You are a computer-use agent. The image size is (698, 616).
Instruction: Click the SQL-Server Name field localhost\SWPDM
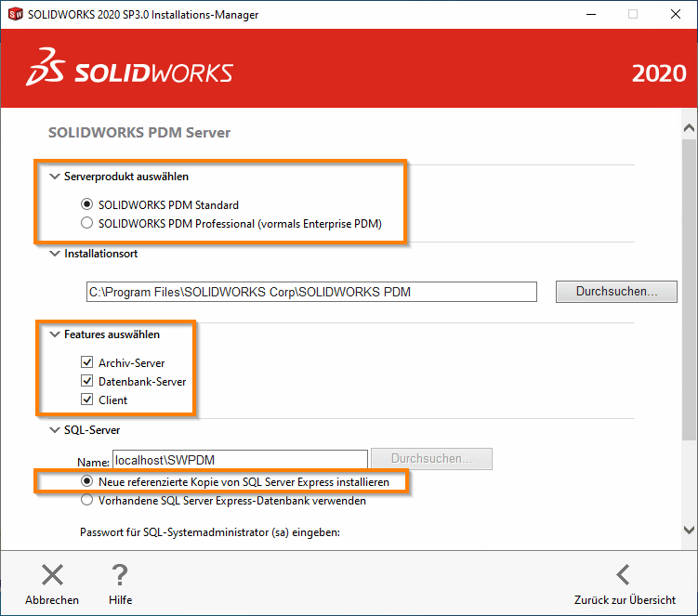pos(241,460)
